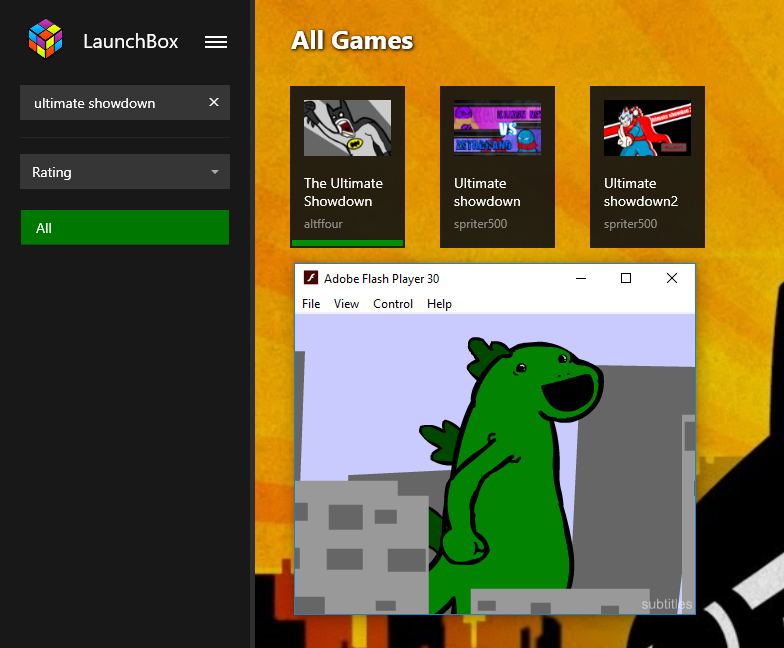Viewport: 784px width, 648px height.
Task: Click the subtitles link in the animation
Action: pos(666,604)
